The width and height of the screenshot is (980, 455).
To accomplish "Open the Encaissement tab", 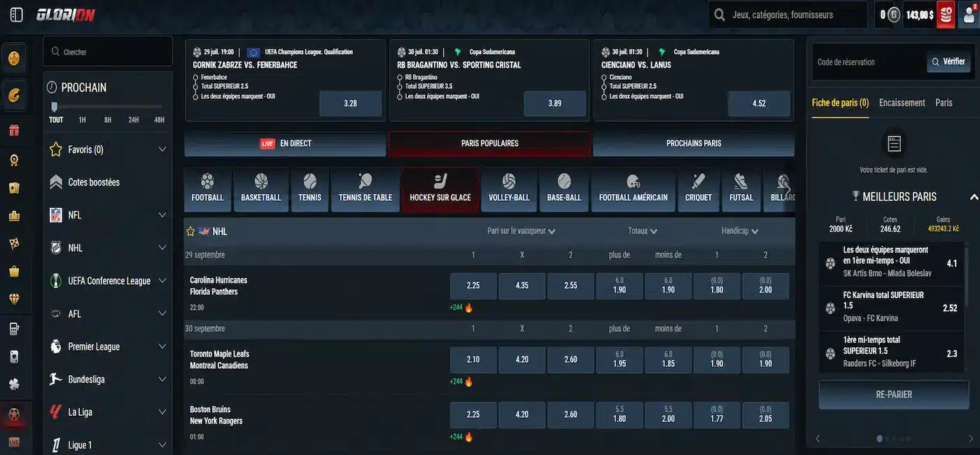I will click(902, 103).
